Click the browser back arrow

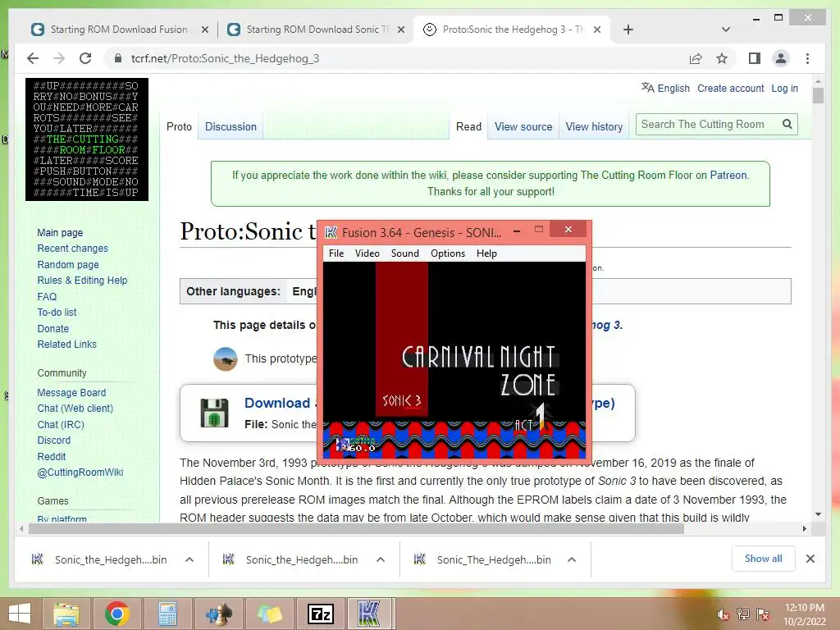click(33, 58)
